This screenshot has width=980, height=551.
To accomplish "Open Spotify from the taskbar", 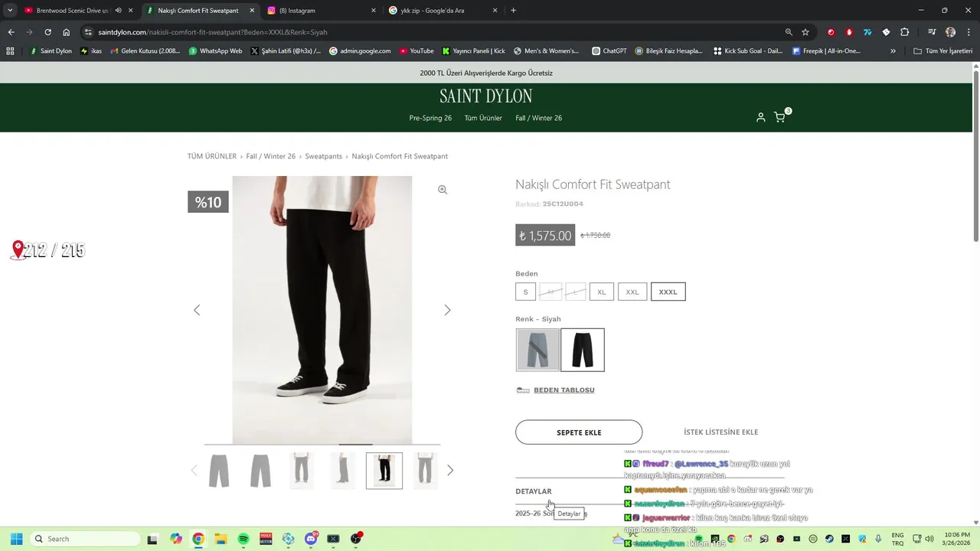I will [243, 539].
